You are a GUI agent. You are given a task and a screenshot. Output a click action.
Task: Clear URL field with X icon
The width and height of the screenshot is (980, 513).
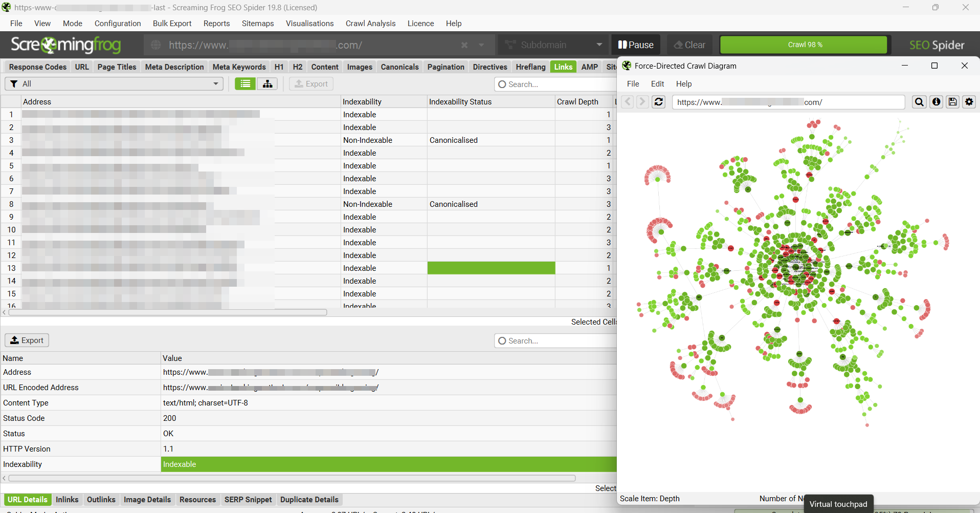pos(464,45)
